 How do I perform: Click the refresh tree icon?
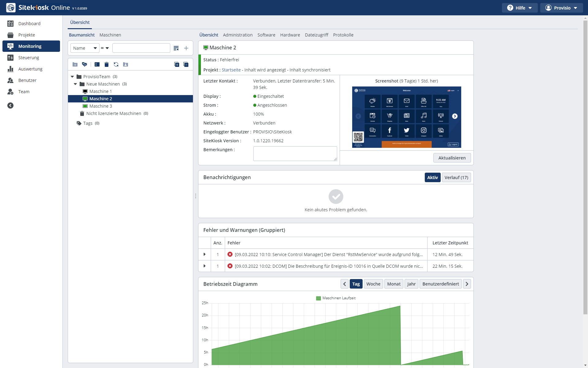pyautogui.click(x=116, y=64)
